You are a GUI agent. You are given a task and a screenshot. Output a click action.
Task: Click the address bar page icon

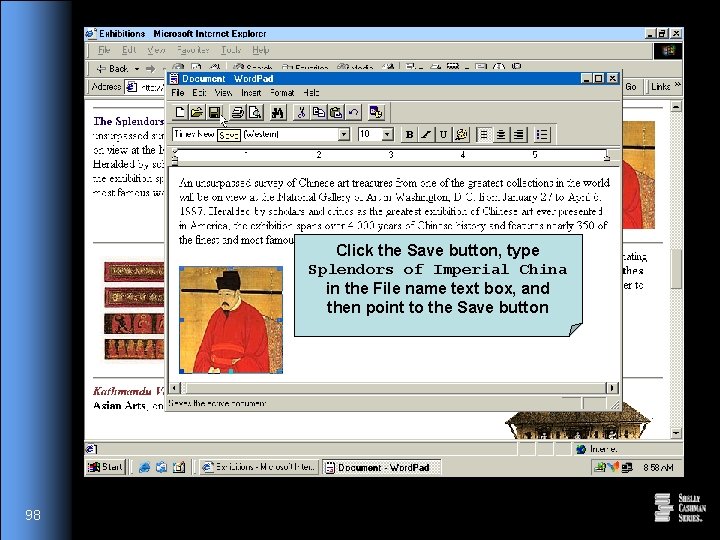(x=131, y=87)
